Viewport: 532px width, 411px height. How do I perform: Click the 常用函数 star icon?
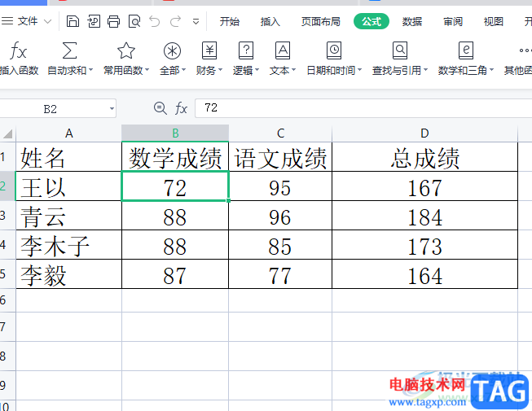pos(126,50)
